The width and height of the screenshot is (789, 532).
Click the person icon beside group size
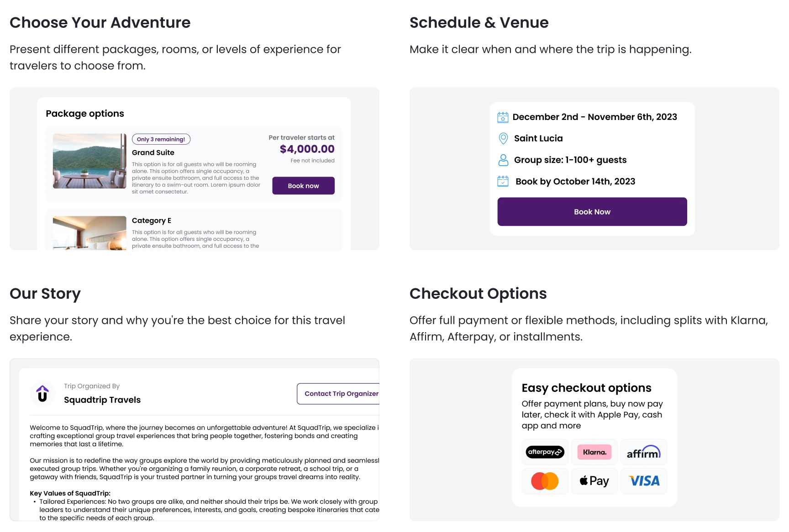503,160
